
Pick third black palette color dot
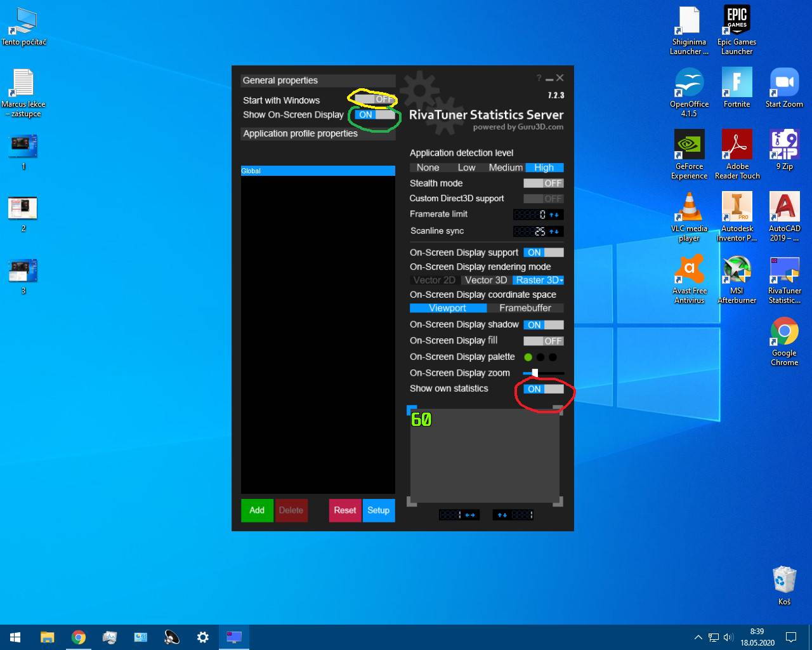(553, 357)
